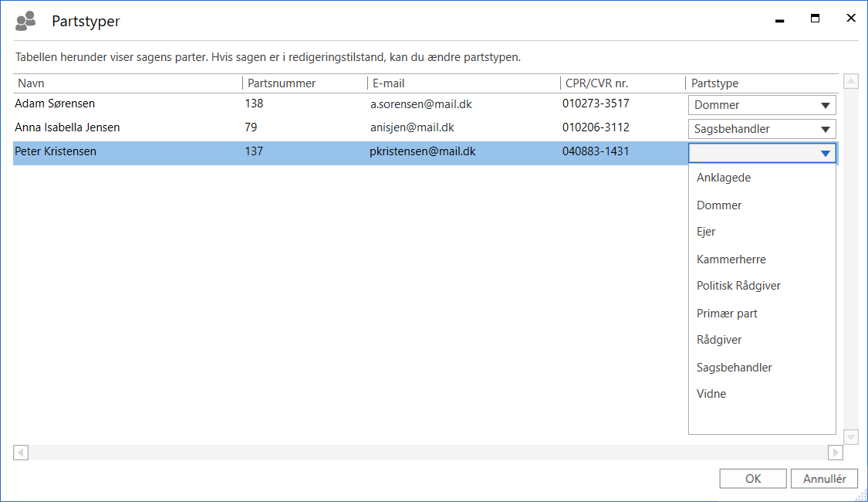Select Anklagede from the dropdown list

723,178
